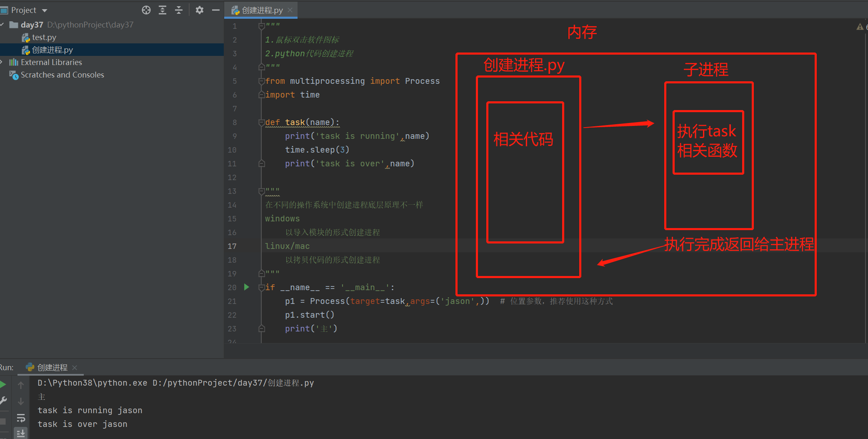The height and width of the screenshot is (439, 868).
Task: Click the 'p1 = Process(target=task...' code line
Action: tap(387, 301)
